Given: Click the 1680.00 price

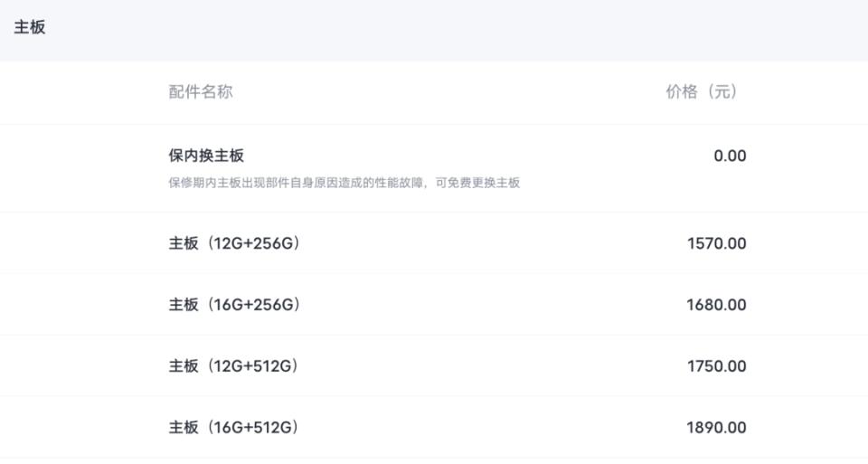Looking at the screenshot, I should [716, 305].
